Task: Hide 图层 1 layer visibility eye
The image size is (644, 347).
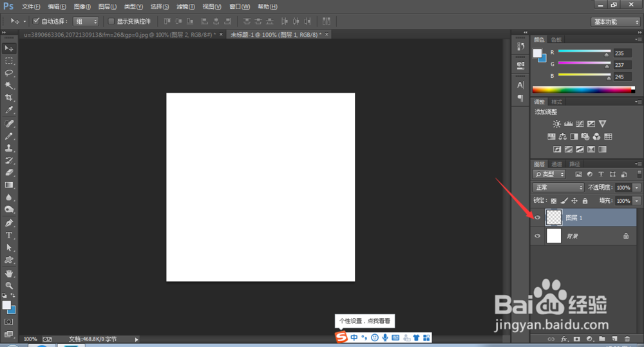Action: click(537, 218)
